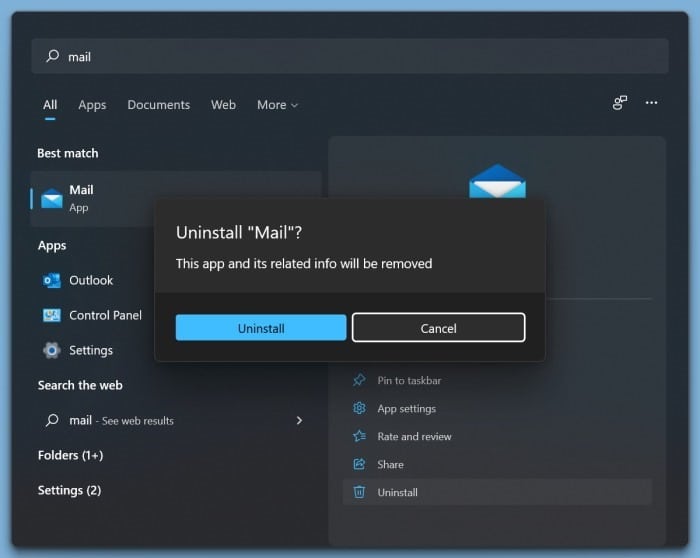Confirm with the blue Uninstall button
The width and height of the screenshot is (700, 558).
click(x=261, y=328)
